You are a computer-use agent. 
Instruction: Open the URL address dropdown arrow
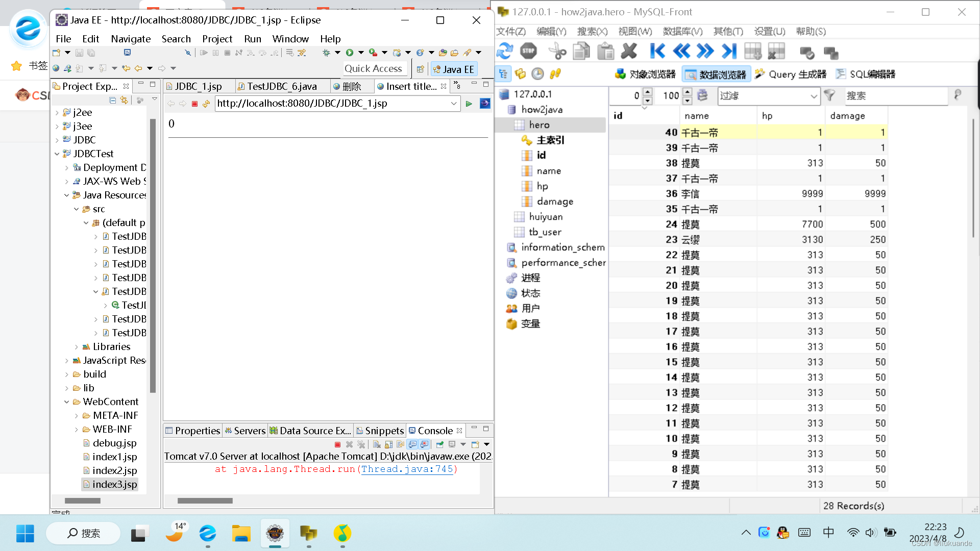click(453, 104)
